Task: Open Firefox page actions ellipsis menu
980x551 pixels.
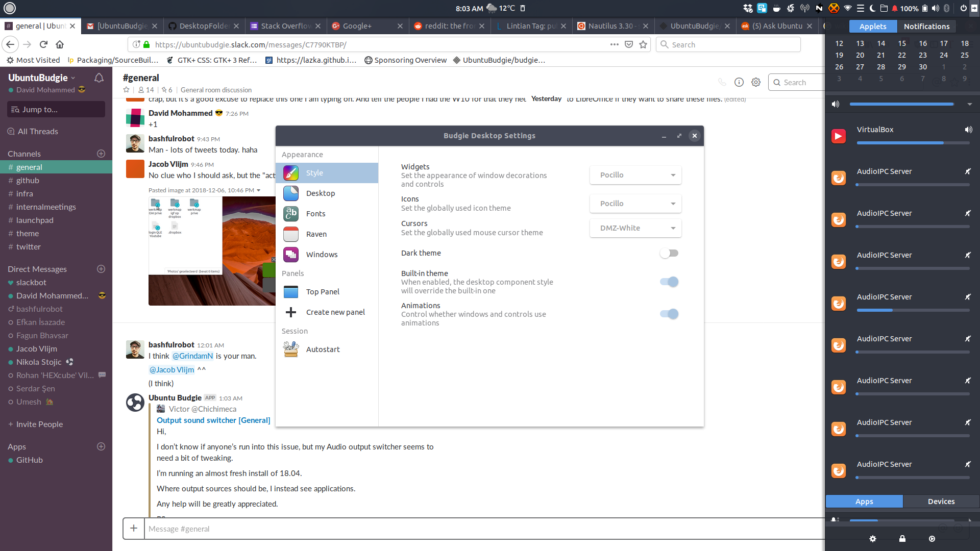Action: (x=615, y=44)
